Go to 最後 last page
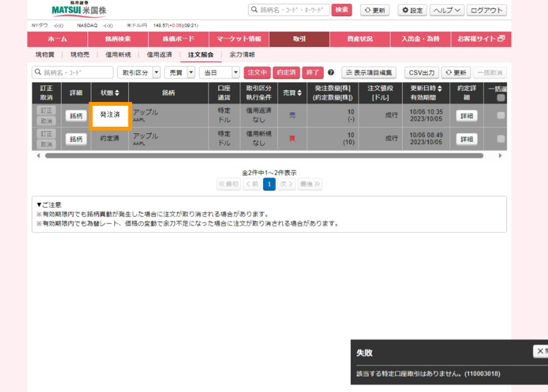 310,184
